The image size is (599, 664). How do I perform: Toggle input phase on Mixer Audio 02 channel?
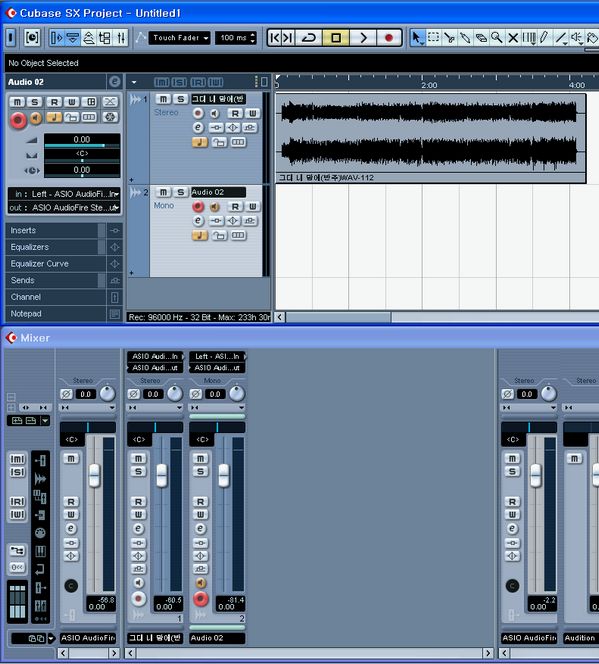click(x=196, y=394)
